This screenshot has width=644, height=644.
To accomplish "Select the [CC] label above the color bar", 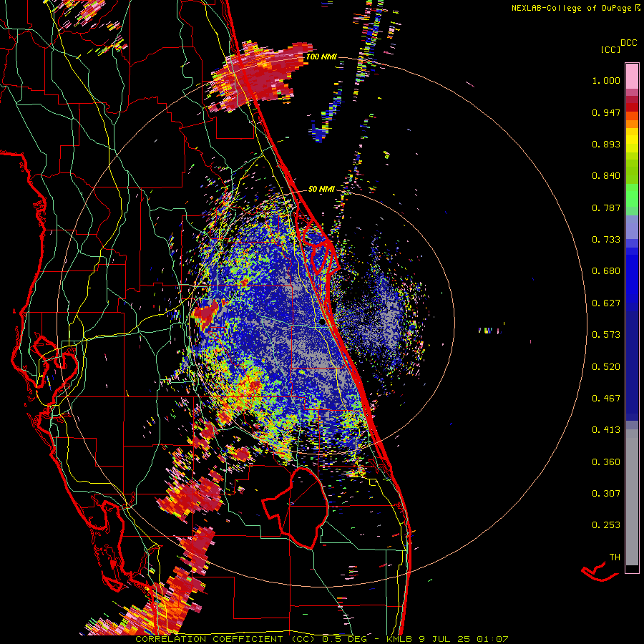I will tap(611, 49).
